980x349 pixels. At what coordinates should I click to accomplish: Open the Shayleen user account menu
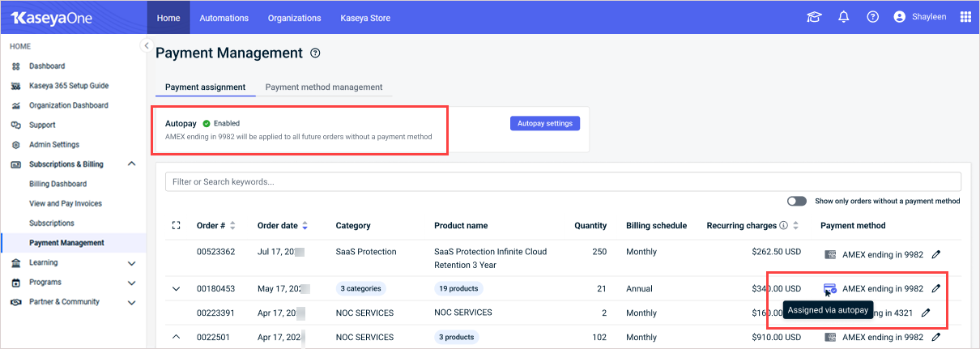click(921, 17)
